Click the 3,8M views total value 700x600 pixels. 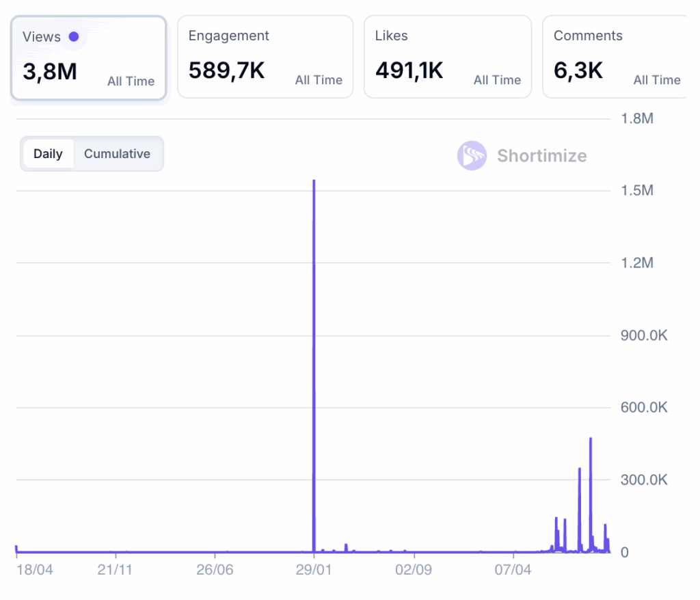tap(50, 71)
